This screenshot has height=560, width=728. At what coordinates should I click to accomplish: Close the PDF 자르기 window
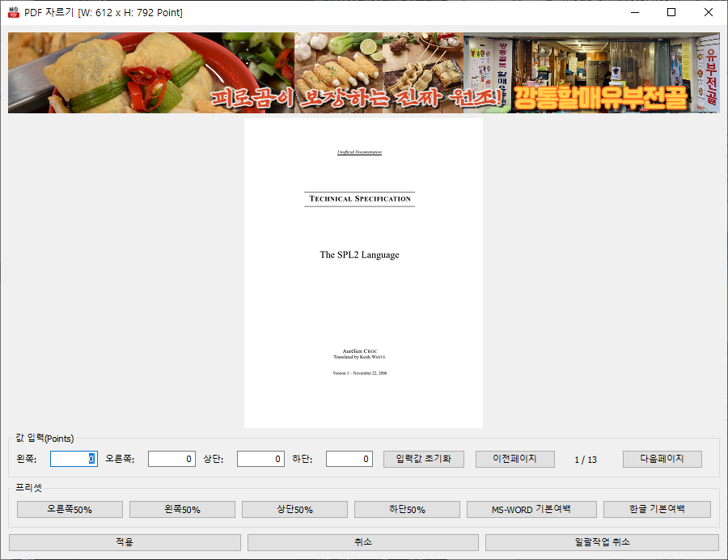click(708, 12)
